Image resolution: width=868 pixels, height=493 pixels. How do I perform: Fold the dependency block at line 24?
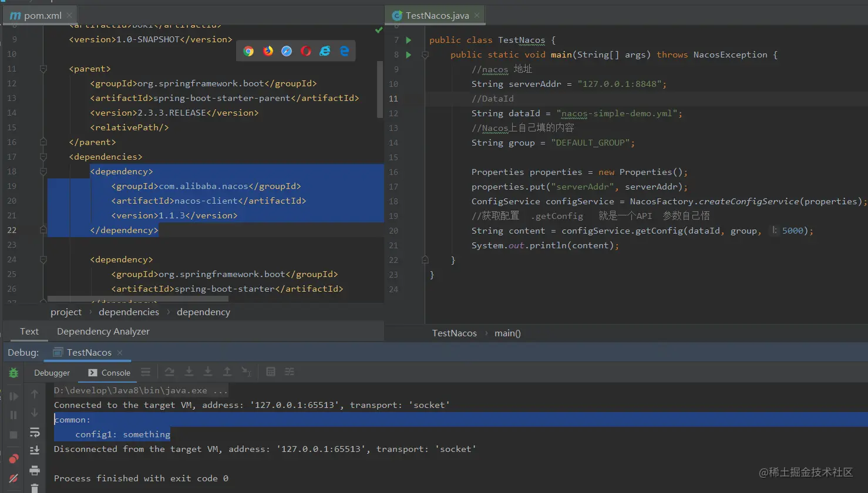coord(43,259)
